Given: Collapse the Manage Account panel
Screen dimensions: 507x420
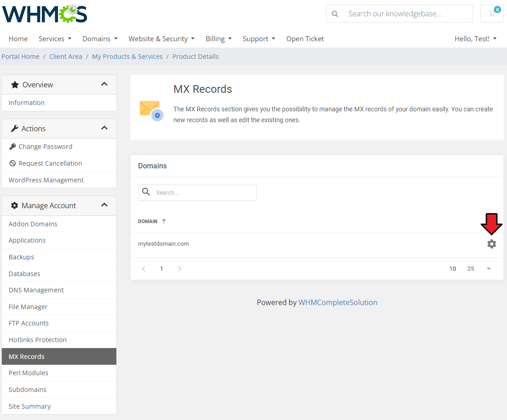Looking at the screenshot, I should (x=104, y=205).
